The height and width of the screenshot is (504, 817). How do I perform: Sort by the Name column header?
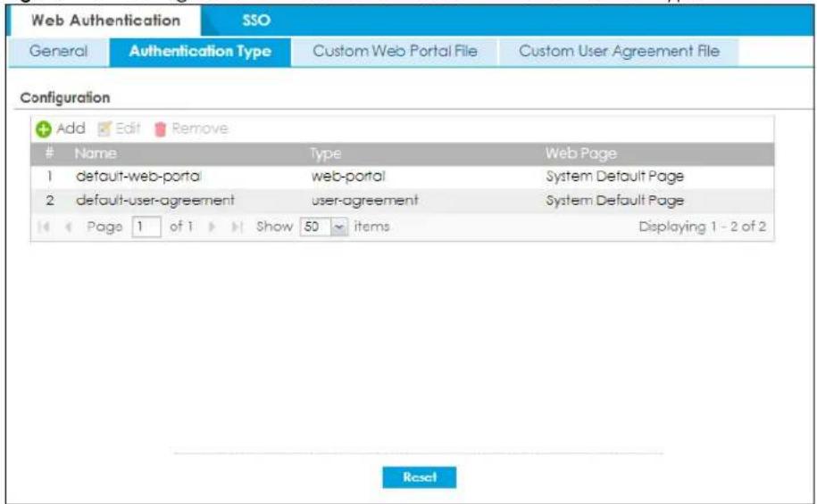[x=96, y=153]
